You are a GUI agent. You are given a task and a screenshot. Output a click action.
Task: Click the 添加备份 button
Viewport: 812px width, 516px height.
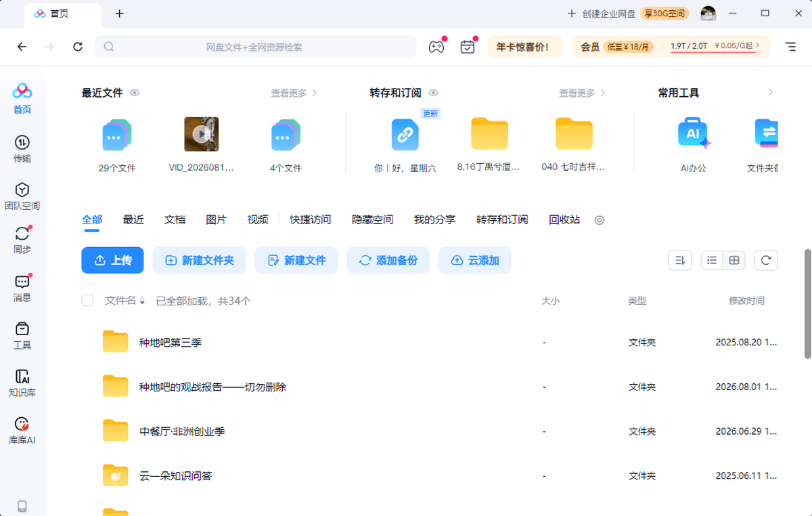(388, 260)
